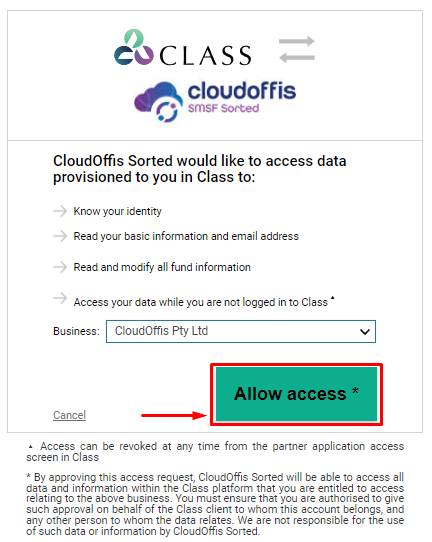Click the CLASS wordmark text
The image size is (432, 542).
[x=205, y=56]
